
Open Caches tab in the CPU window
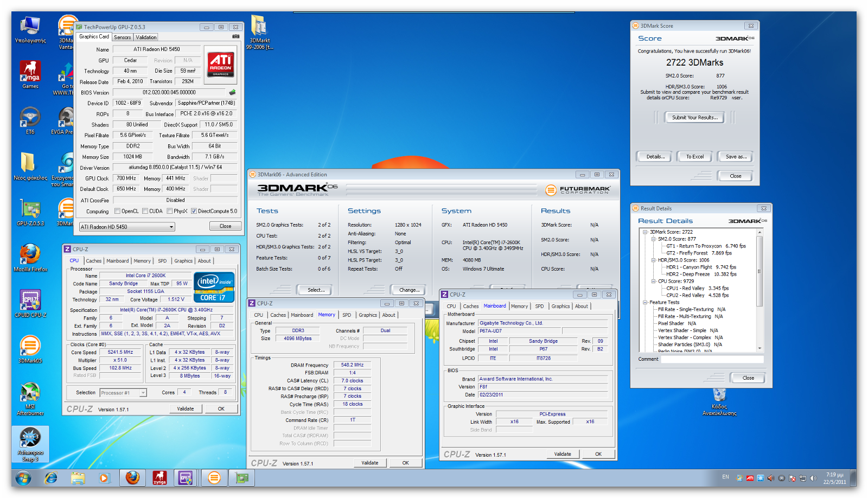(x=94, y=261)
